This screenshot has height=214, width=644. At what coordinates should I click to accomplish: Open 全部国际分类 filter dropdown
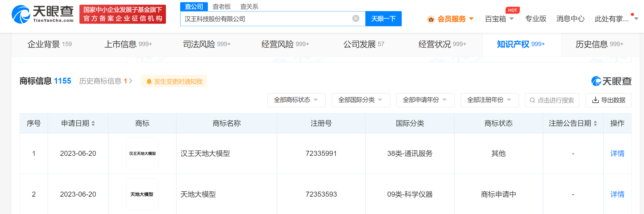coord(361,100)
